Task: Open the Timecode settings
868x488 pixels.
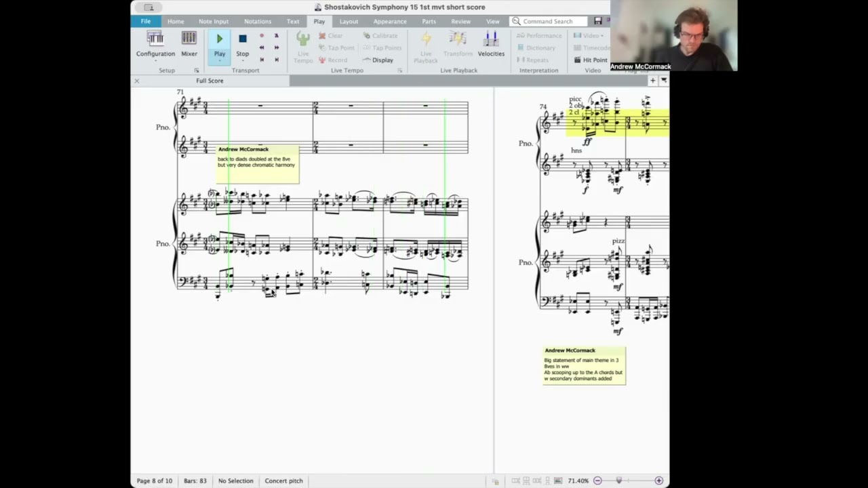Action: coord(591,47)
